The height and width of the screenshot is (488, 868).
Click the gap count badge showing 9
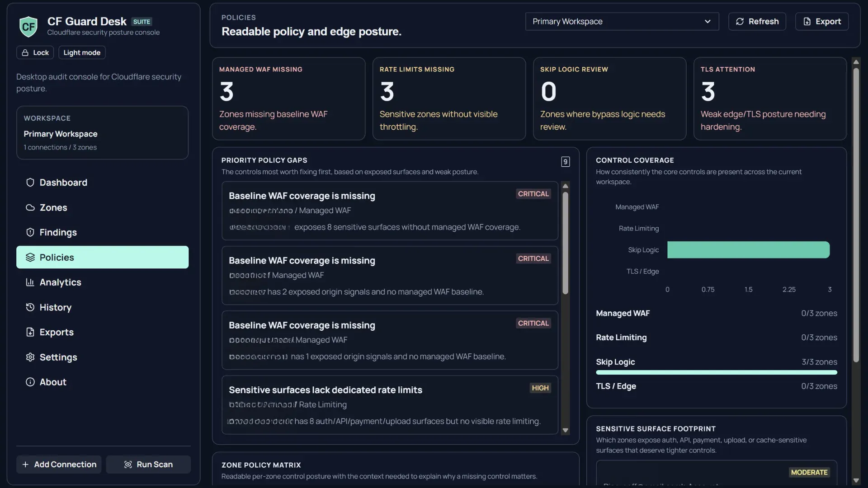pos(565,162)
